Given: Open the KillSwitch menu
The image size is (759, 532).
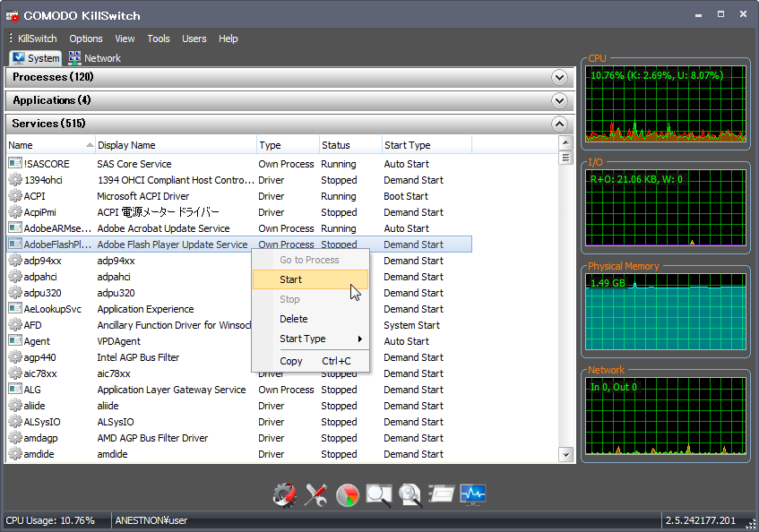Looking at the screenshot, I should tap(38, 39).
